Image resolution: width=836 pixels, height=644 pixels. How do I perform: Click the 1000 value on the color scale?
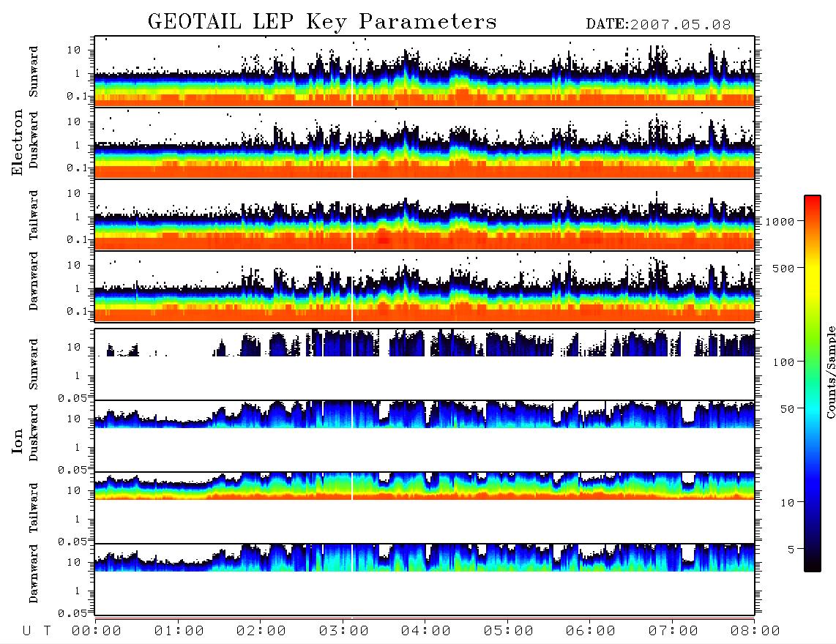click(x=780, y=222)
